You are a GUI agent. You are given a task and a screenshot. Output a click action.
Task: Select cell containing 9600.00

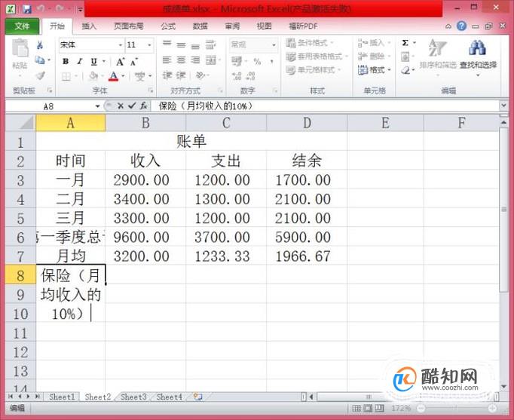(145, 237)
